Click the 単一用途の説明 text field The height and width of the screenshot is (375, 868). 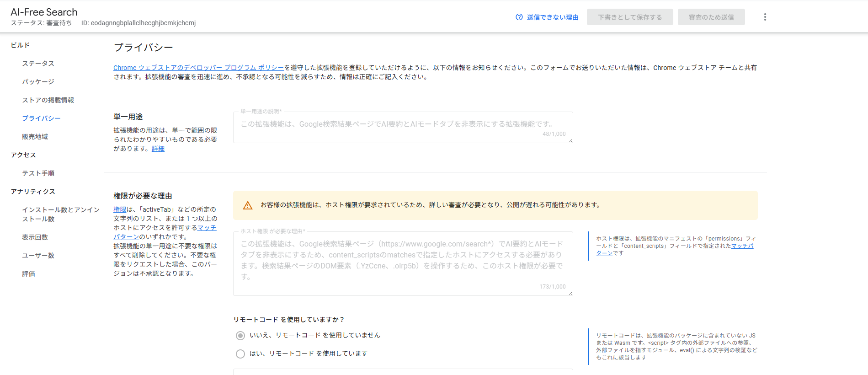point(403,127)
